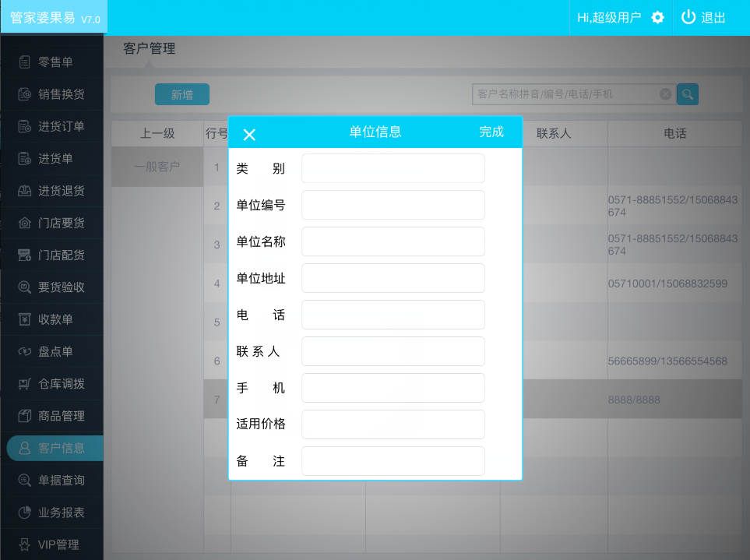Click the 退出 logout label
The height and width of the screenshot is (560, 750).
point(713,18)
